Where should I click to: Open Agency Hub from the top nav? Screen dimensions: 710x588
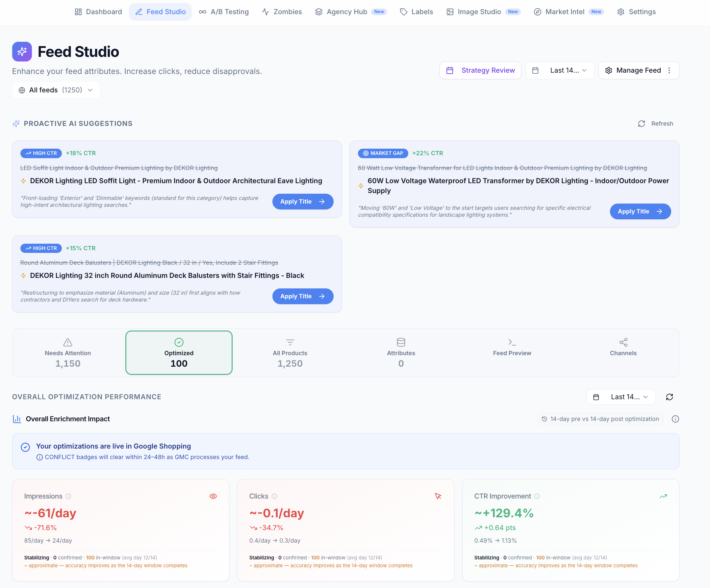pos(350,12)
